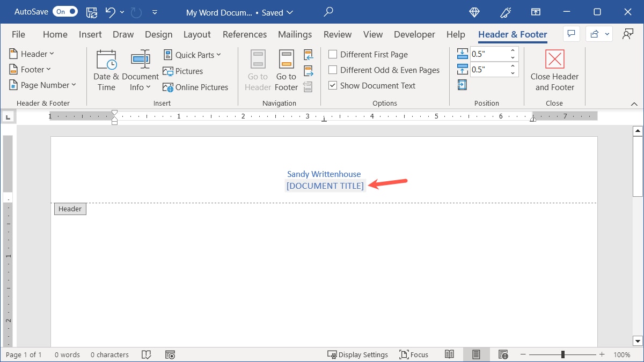Enable Different First Page
The height and width of the screenshot is (362, 644).
[x=333, y=54]
